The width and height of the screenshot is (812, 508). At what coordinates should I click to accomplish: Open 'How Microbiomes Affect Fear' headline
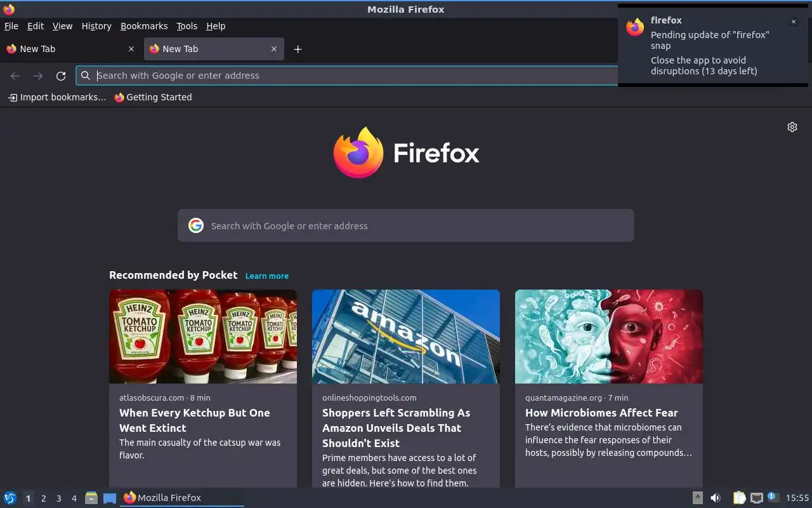click(x=601, y=413)
